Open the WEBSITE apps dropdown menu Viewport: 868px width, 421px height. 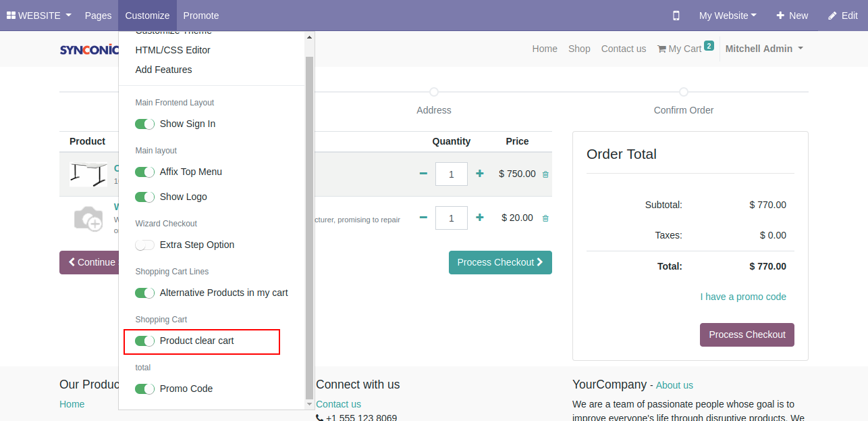(39, 16)
